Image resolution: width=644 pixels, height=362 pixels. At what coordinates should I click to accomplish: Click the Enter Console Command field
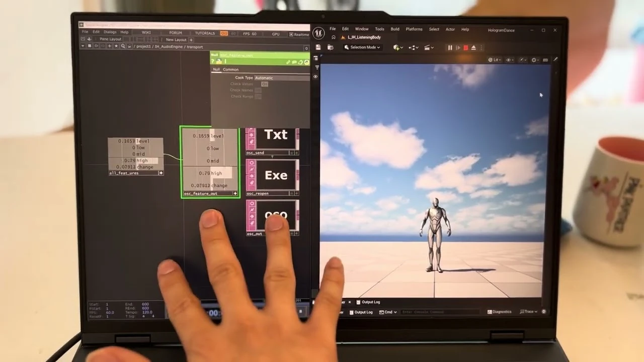(x=440, y=312)
